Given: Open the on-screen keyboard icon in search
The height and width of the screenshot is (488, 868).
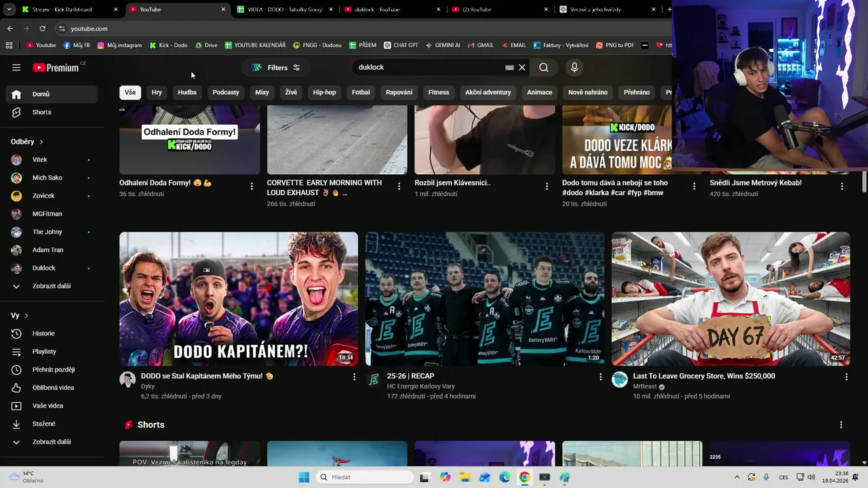Looking at the screenshot, I should click(x=509, y=68).
